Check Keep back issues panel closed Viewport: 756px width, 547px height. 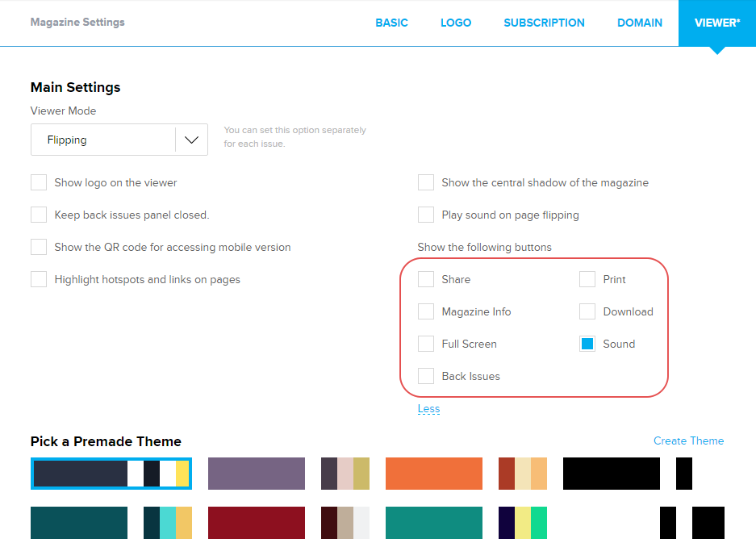point(39,215)
